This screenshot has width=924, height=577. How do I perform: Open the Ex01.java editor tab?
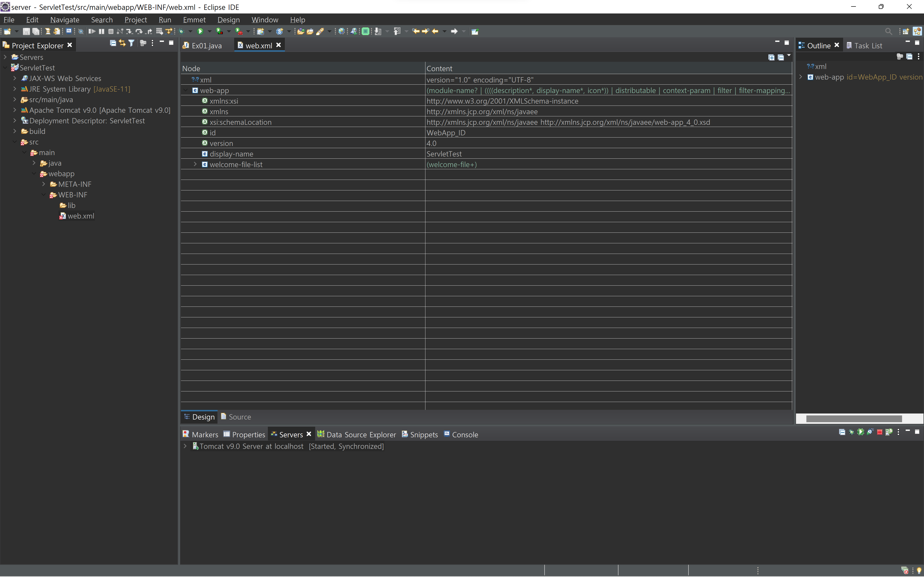click(206, 45)
